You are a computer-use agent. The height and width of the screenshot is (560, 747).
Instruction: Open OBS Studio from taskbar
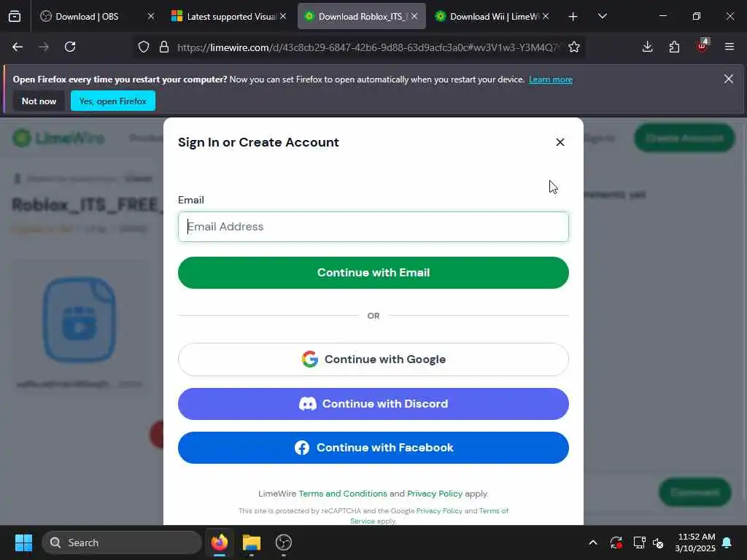pos(284,542)
